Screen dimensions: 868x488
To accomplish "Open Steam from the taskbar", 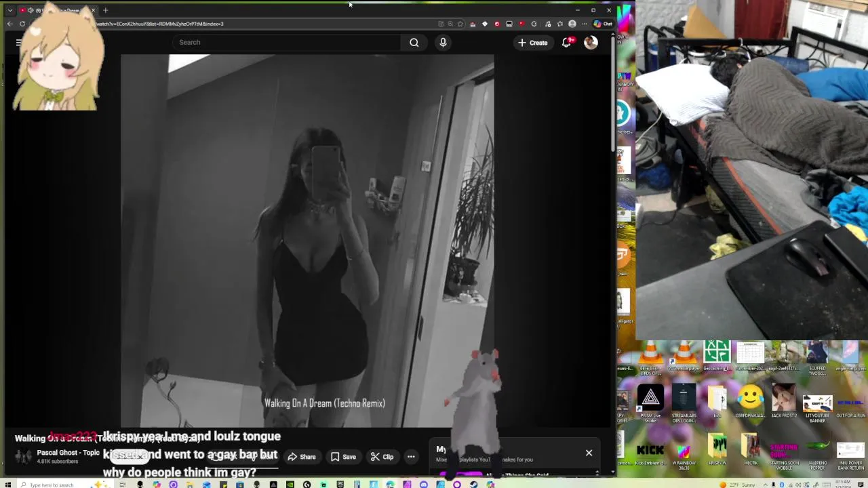I will (473, 485).
